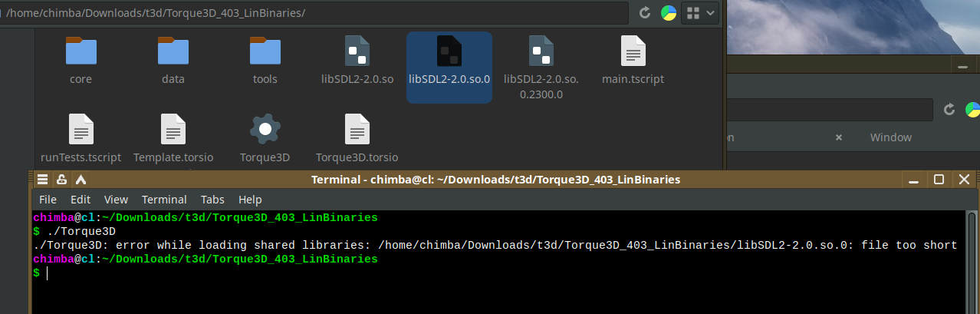Image resolution: width=980 pixels, height=314 pixels.
Task: Select the libSDL2-2.0.so file icon
Action: pos(357,51)
